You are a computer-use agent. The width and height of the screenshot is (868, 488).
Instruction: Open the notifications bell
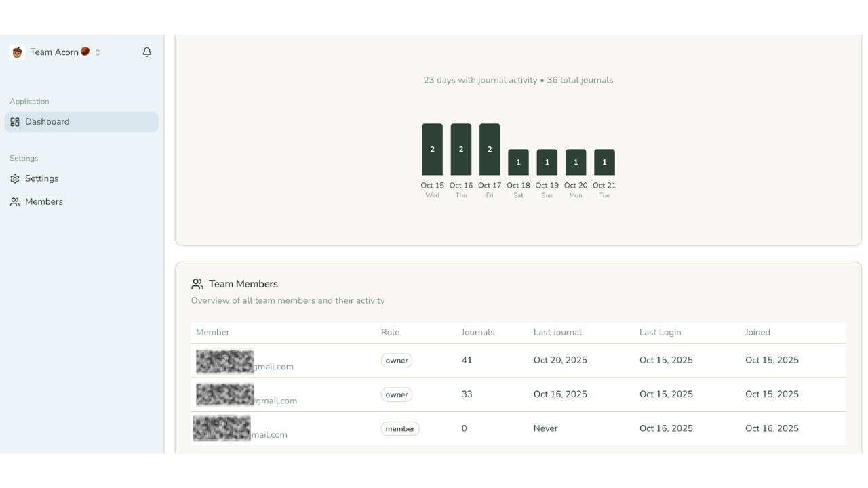146,52
